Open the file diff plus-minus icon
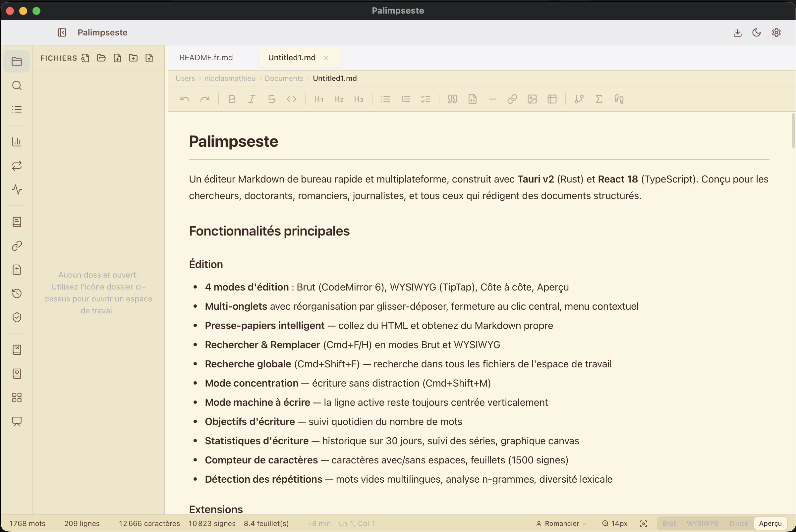796x532 pixels. (x=17, y=270)
